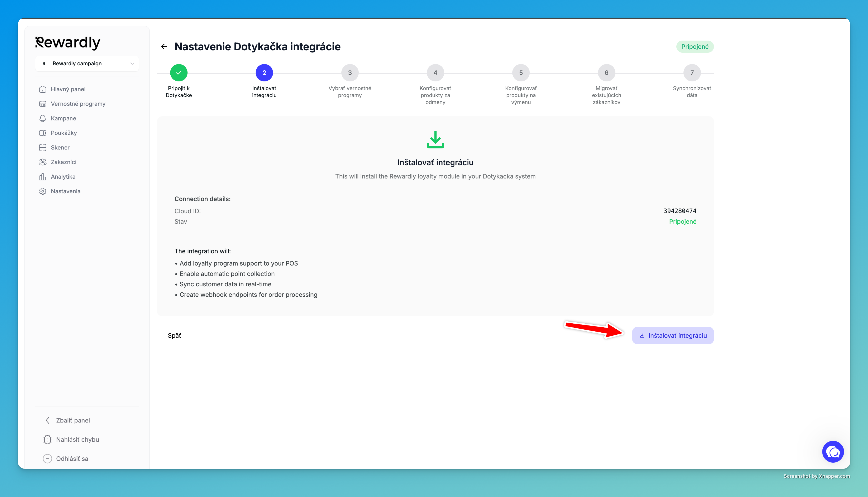Select step 2 Inštalovať integráciu circle
Viewport: 868px width, 497px height.
click(x=264, y=73)
